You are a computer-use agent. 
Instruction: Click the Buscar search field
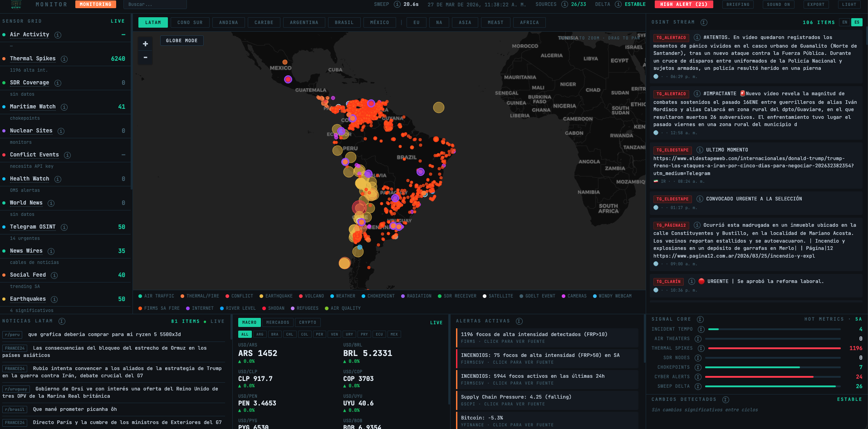coord(154,5)
